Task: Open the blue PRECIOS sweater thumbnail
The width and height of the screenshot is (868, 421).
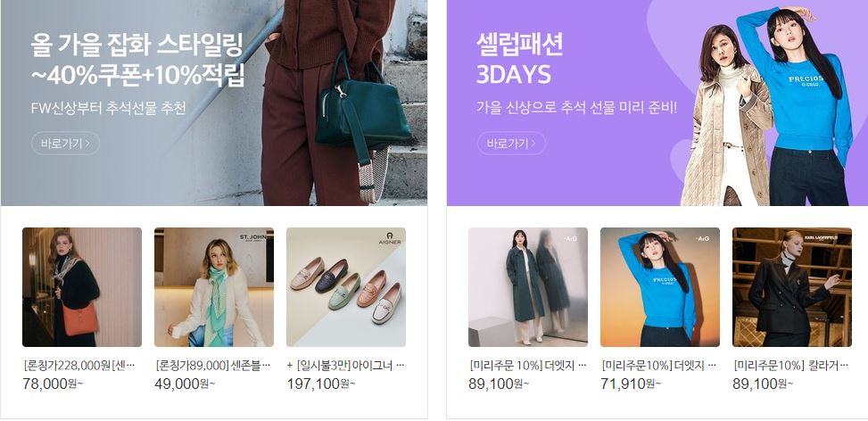Action: click(x=660, y=287)
